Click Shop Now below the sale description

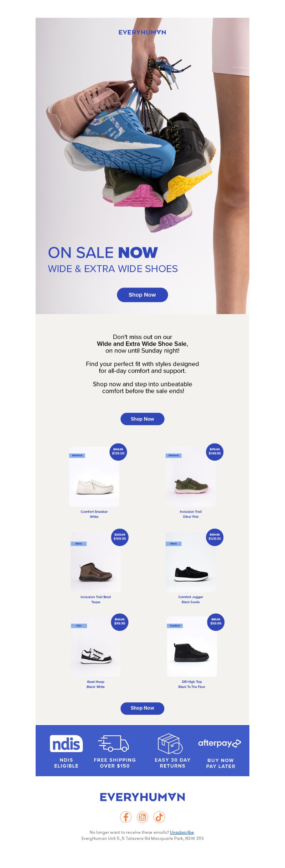click(x=142, y=419)
